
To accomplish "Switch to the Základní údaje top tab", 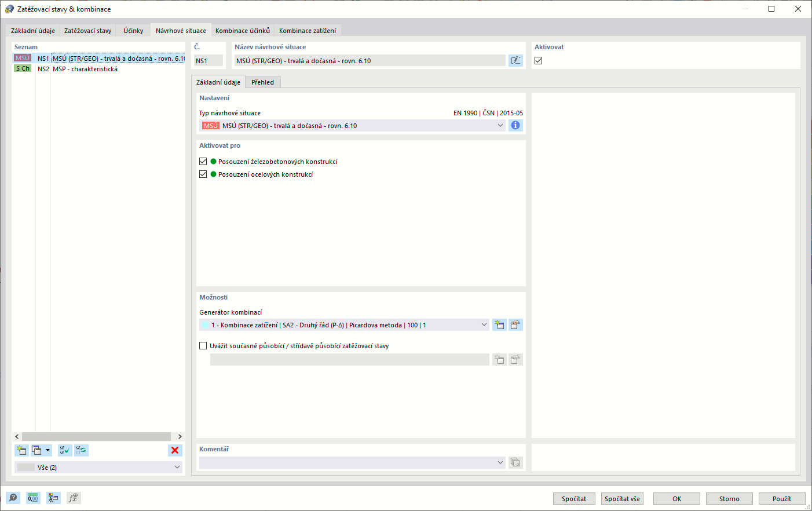I will pyautogui.click(x=33, y=31).
